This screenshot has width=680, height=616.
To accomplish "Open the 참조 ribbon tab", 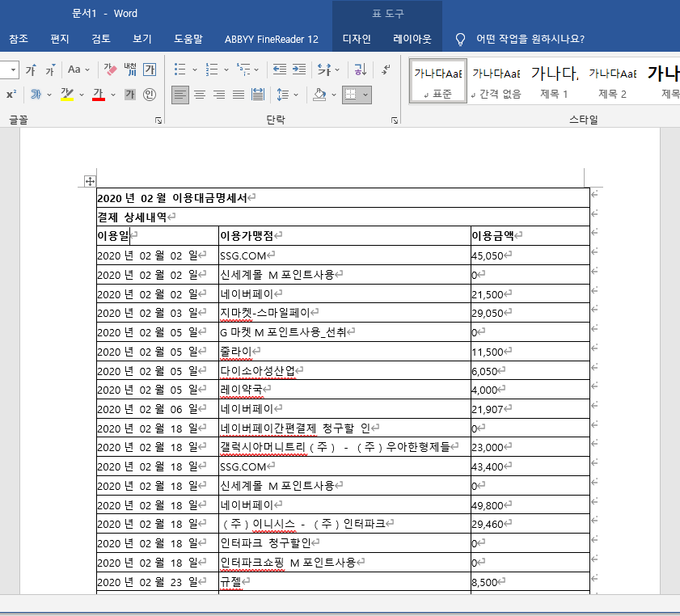I will [x=19, y=39].
